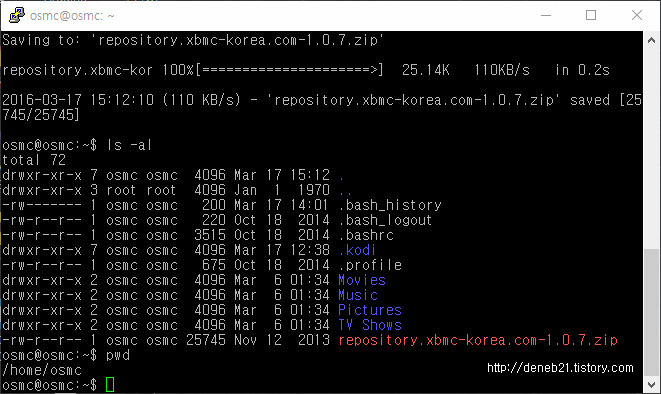Image resolution: width=661 pixels, height=394 pixels.
Task: Click the 745/25745] wrapped line
Action: pos(40,115)
